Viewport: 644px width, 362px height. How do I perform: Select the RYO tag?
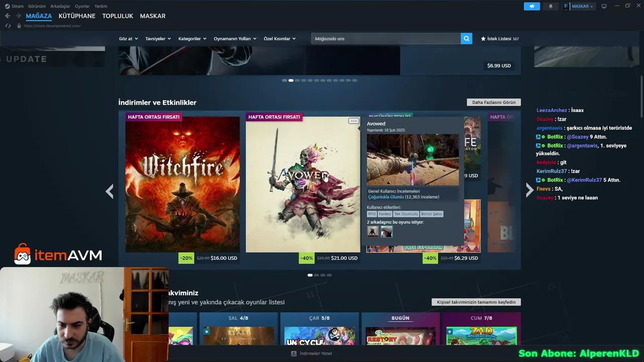tap(372, 214)
